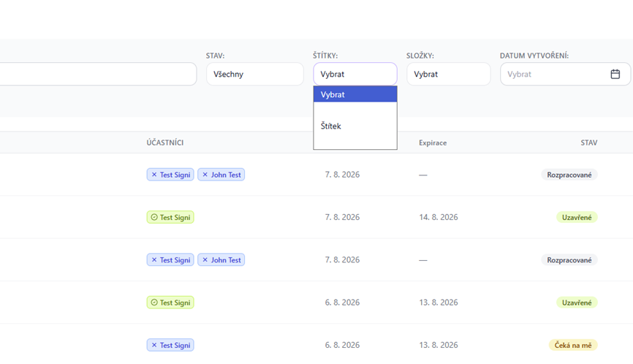
Task: Click John Test tag in first row
Action: (221, 175)
